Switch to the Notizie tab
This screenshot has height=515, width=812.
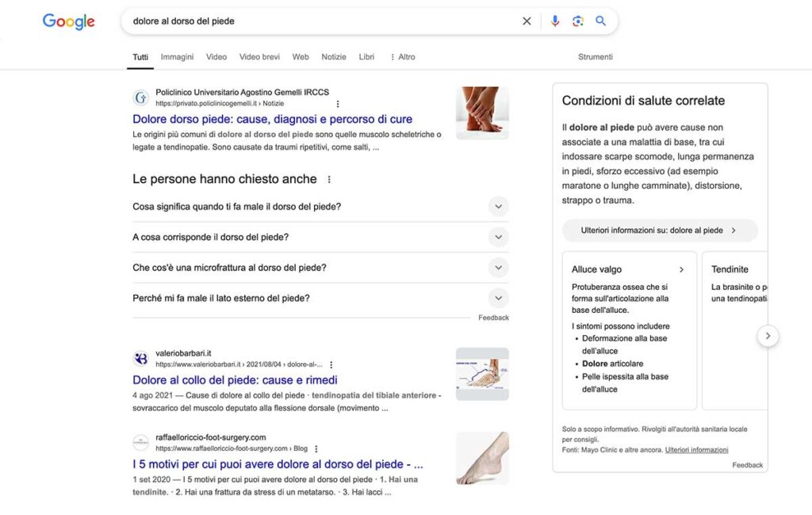333,57
